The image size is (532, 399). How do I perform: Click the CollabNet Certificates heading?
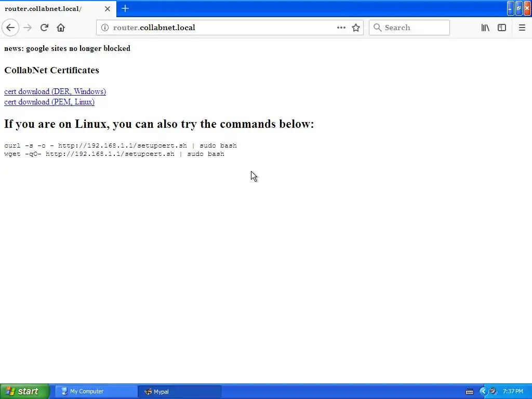coord(51,70)
